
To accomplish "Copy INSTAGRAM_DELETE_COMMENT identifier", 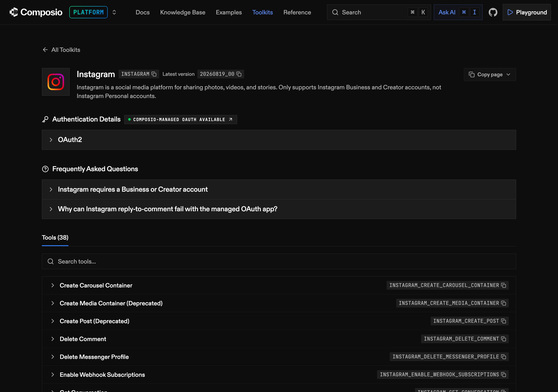I will pyautogui.click(x=504, y=339).
